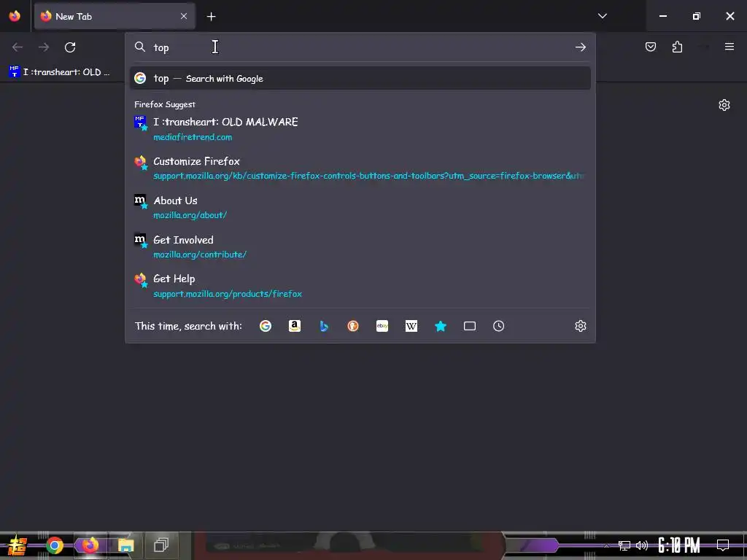Viewport: 747px width, 560px height.
Task: Open the 'OLD MALWARE' mediafiretrend.com suggestion
Action: point(360,129)
